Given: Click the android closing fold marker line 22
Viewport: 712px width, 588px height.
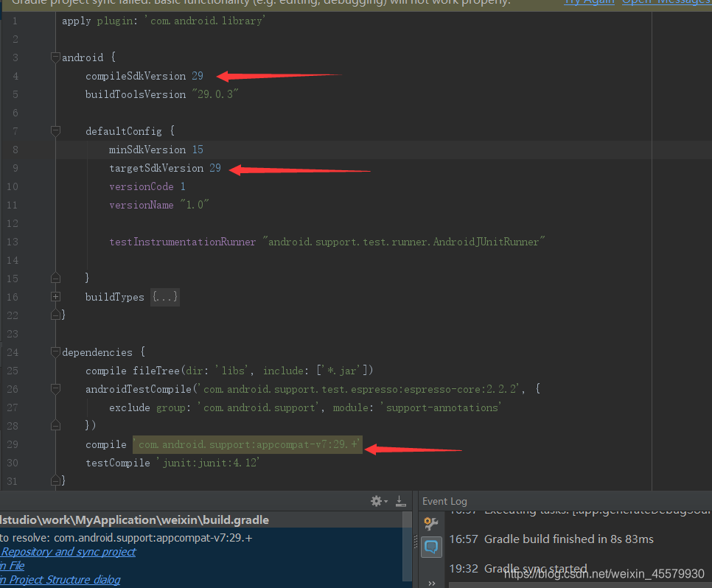Looking at the screenshot, I should click(x=55, y=314).
